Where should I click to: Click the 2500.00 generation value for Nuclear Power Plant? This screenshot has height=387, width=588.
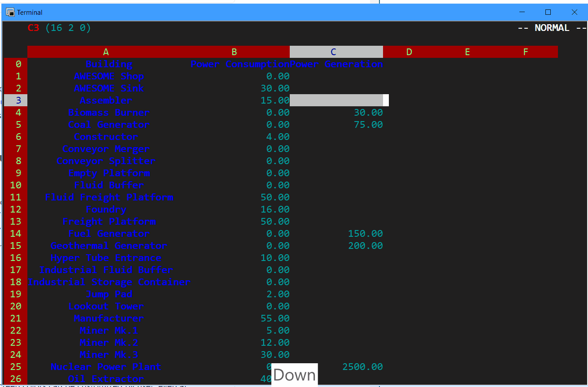tap(362, 367)
